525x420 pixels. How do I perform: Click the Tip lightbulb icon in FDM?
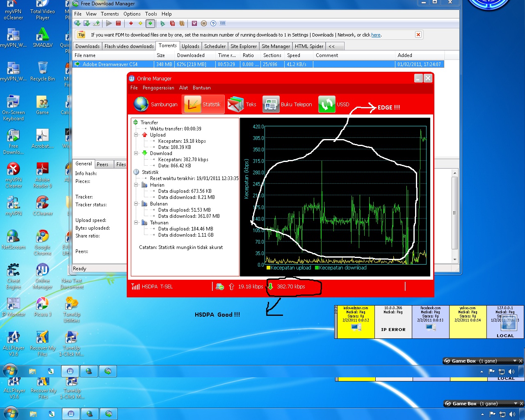click(81, 35)
